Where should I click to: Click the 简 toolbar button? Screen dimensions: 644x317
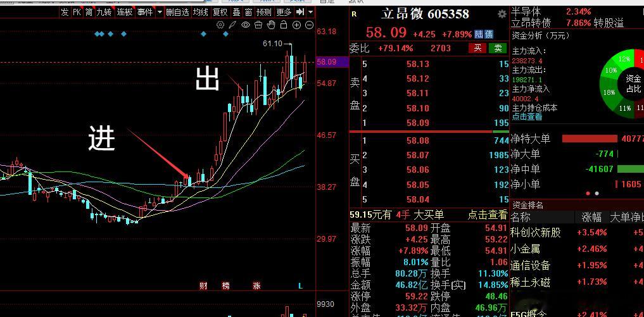click(89, 12)
